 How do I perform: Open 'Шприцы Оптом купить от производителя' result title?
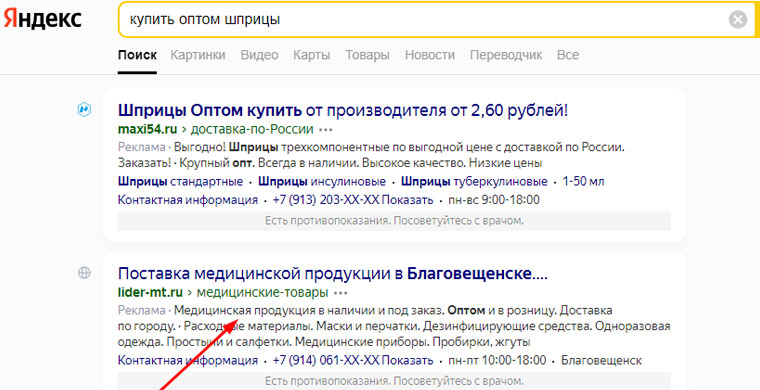coord(343,110)
